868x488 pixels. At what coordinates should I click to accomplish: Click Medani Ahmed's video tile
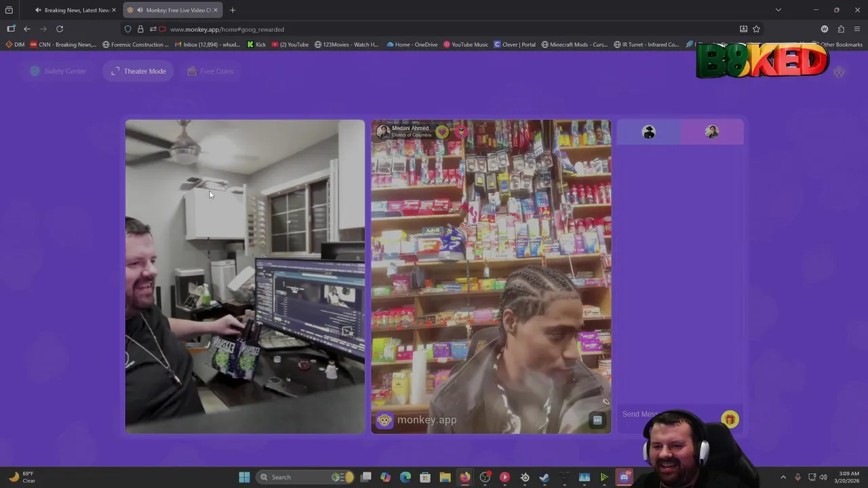click(x=491, y=277)
